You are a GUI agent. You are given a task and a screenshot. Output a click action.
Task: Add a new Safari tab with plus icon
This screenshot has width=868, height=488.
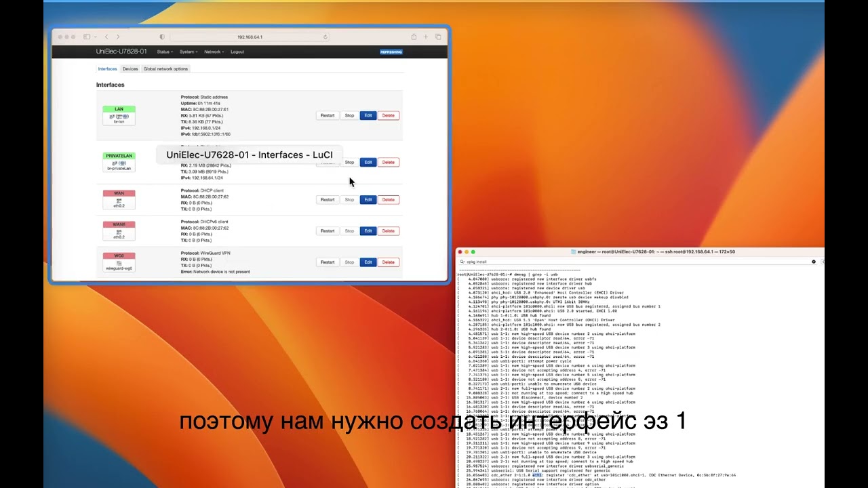(x=426, y=37)
